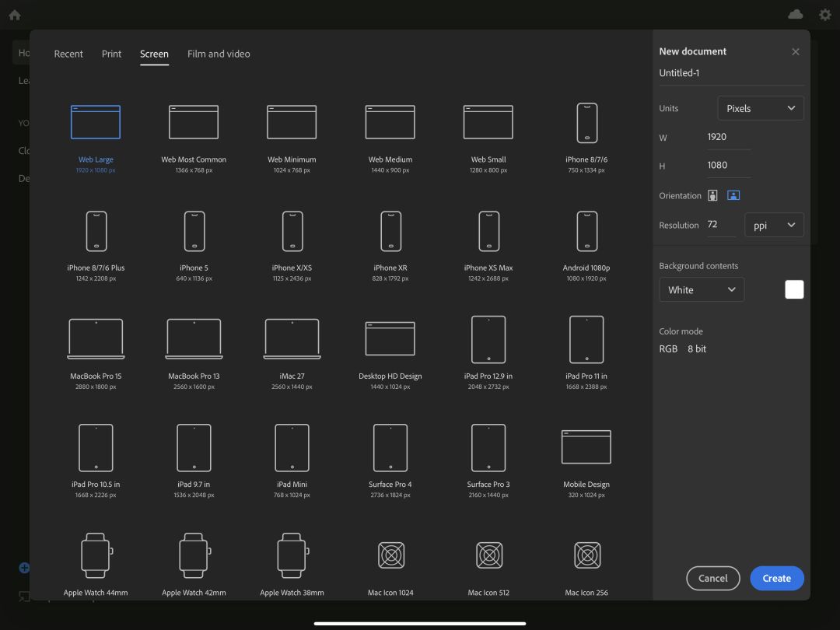Screen dimensions: 840x630
Task: Expand the Background contents White dropdown
Action: pos(702,290)
